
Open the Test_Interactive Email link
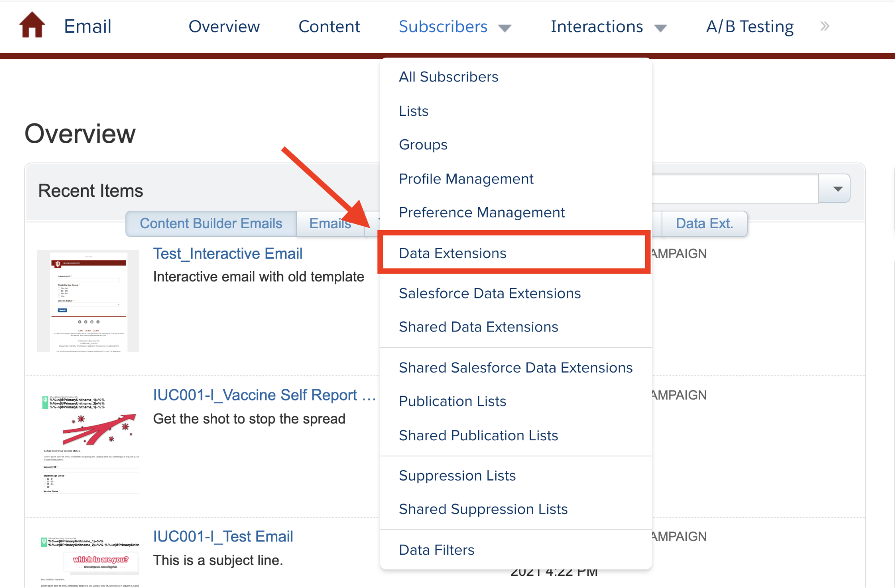(x=227, y=254)
